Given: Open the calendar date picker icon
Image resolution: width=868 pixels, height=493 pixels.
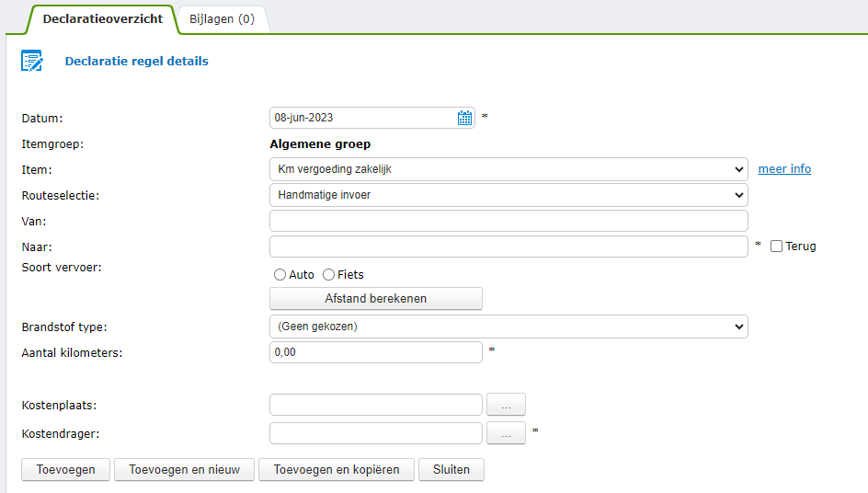Looking at the screenshot, I should [x=464, y=118].
